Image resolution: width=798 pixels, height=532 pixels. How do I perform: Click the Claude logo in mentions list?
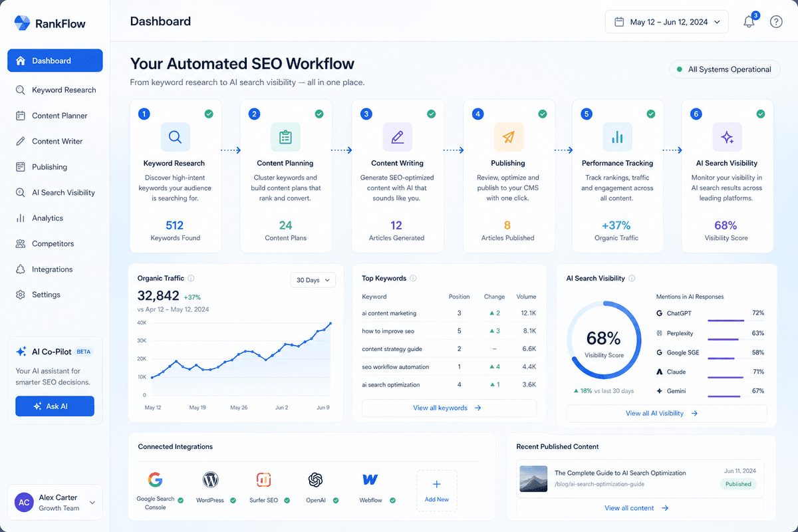coord(659,372)
